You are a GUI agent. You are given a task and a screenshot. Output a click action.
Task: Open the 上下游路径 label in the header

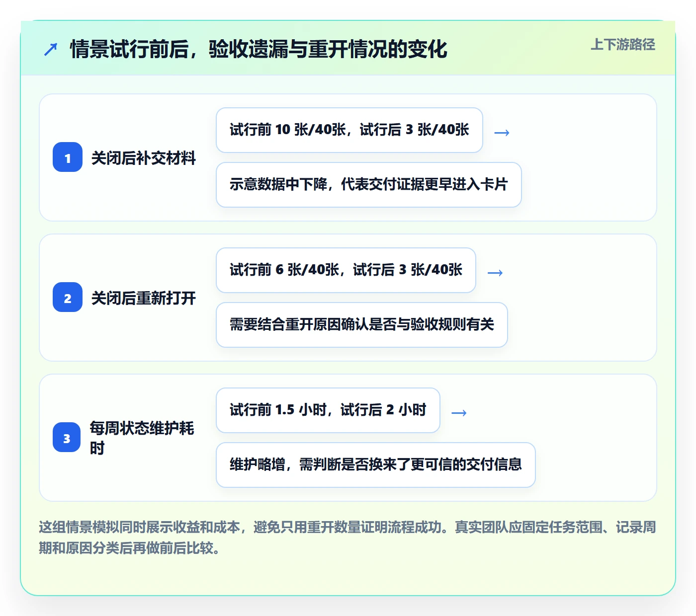623,44
